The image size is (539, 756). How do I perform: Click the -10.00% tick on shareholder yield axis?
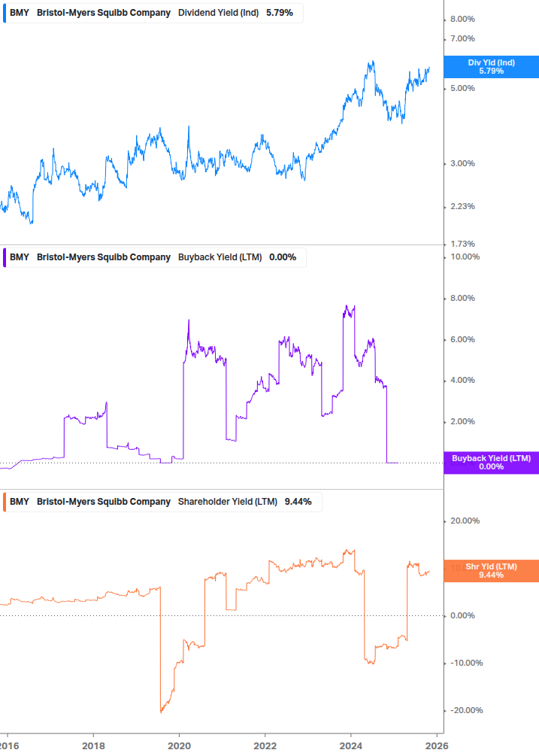466,663
